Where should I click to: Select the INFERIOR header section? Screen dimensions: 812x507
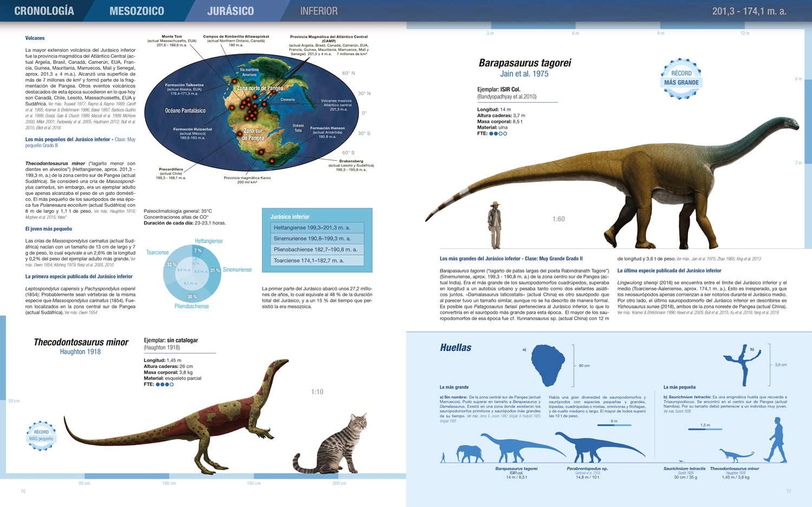(x=319, y=11)
